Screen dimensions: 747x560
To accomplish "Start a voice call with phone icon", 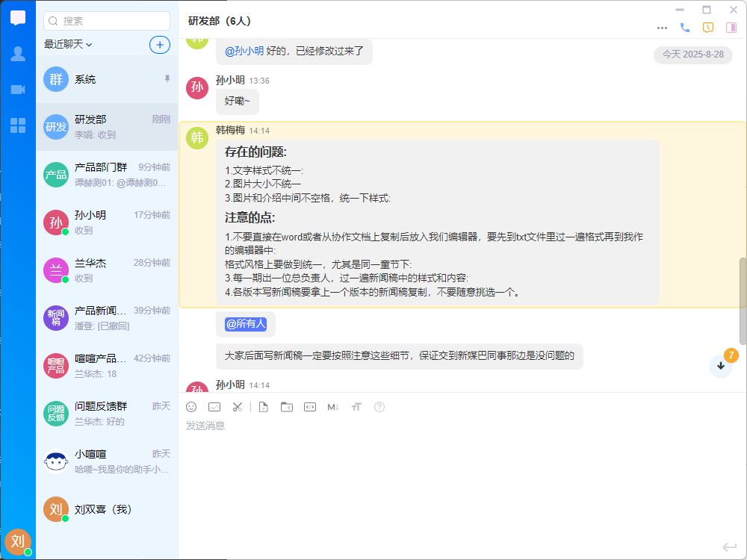I will (x=685, y=28).
